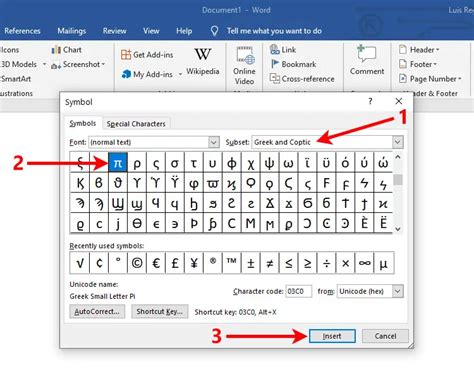Click the symbol grid scroll up arrow

tap(397, 157)
